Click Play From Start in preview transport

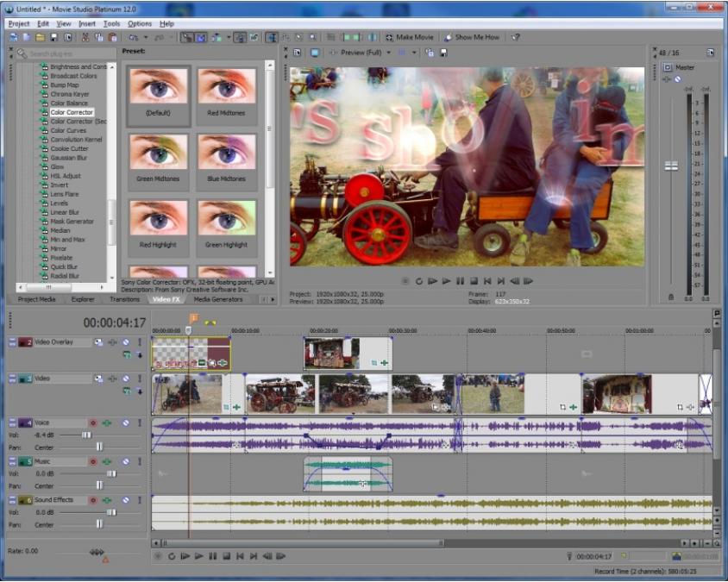433,281
